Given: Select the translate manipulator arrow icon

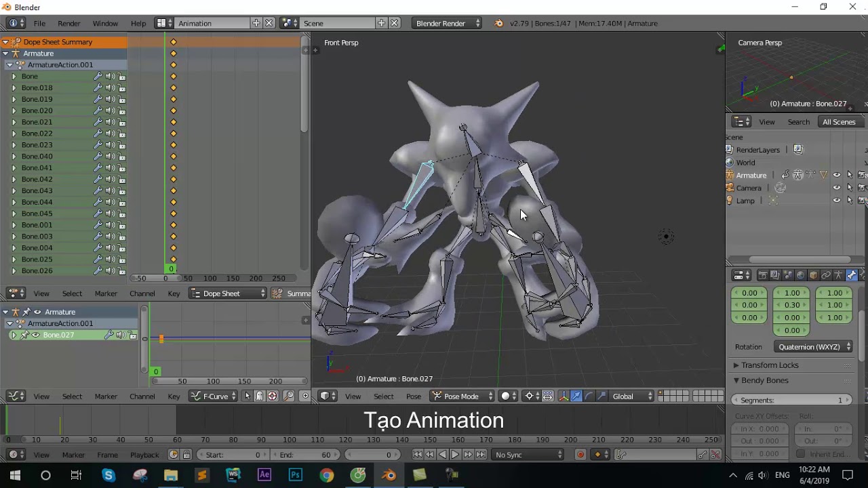Looking at the screenshot, I should [x=576, y=396].
